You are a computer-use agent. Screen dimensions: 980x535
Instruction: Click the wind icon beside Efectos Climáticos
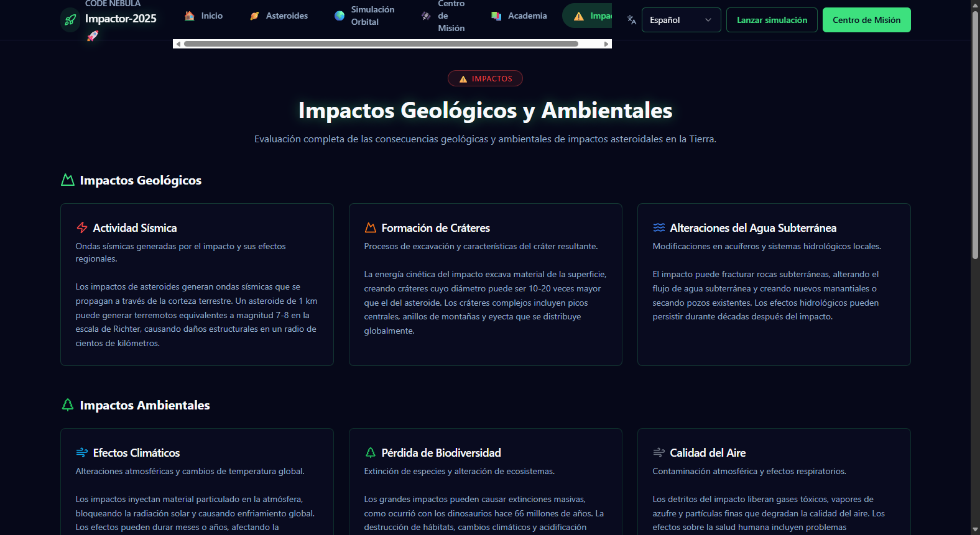tap(82, 452)
